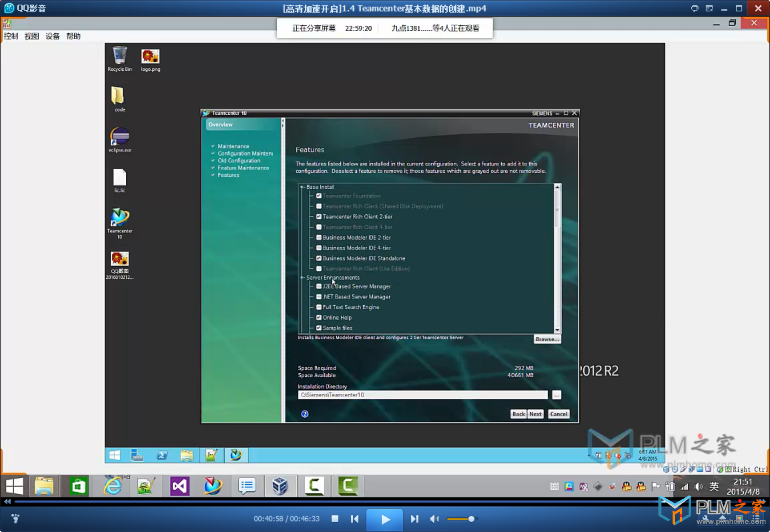Image resolution: width=770 pixels, height=532 pixels.
Task: Open Visual Studio from the host taskbar
Action: coord(180,486)
